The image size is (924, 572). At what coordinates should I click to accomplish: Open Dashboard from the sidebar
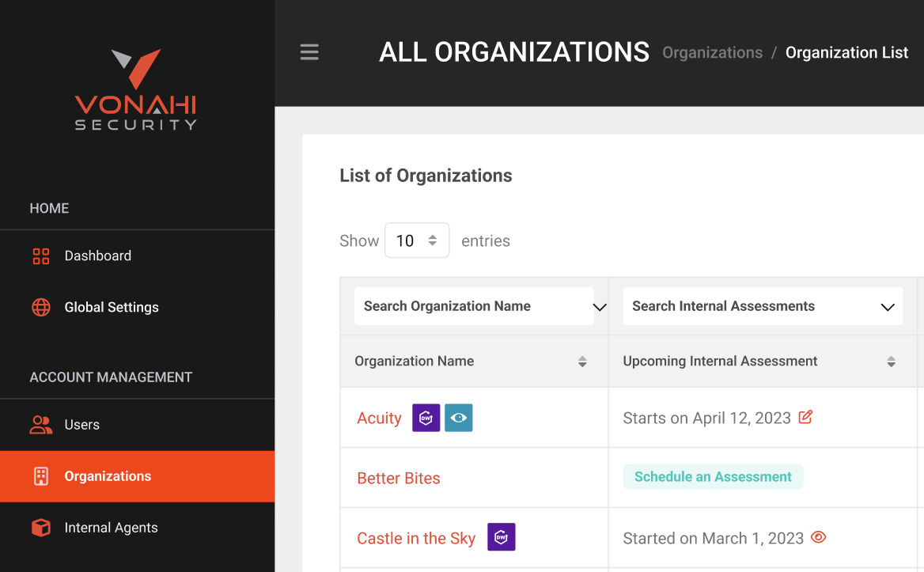coord(97,256)
